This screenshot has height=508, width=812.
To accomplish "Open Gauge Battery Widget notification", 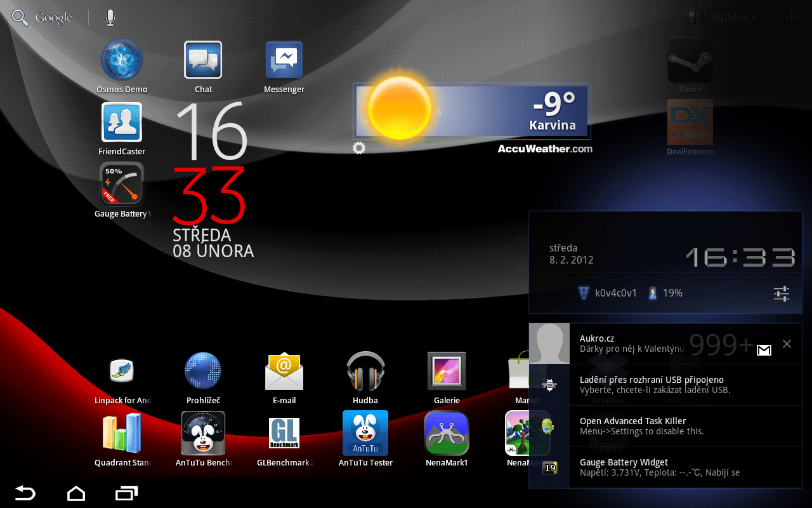I will click(x=665, y=467).
